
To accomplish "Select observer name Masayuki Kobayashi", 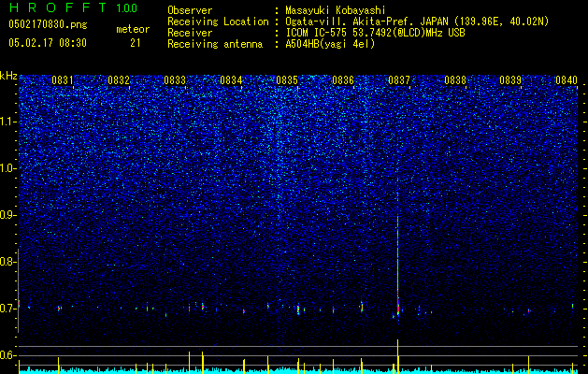I will [336, 11].
